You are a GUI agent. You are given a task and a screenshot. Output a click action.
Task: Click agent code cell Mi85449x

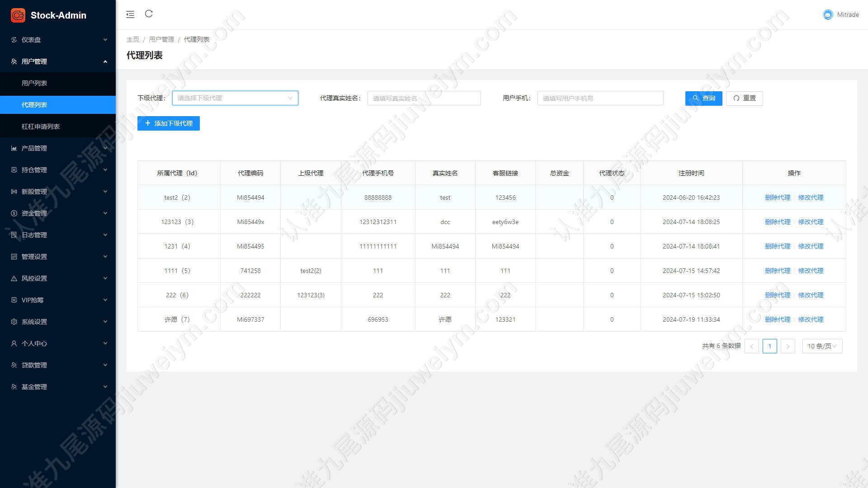click(x=250, y=222)
